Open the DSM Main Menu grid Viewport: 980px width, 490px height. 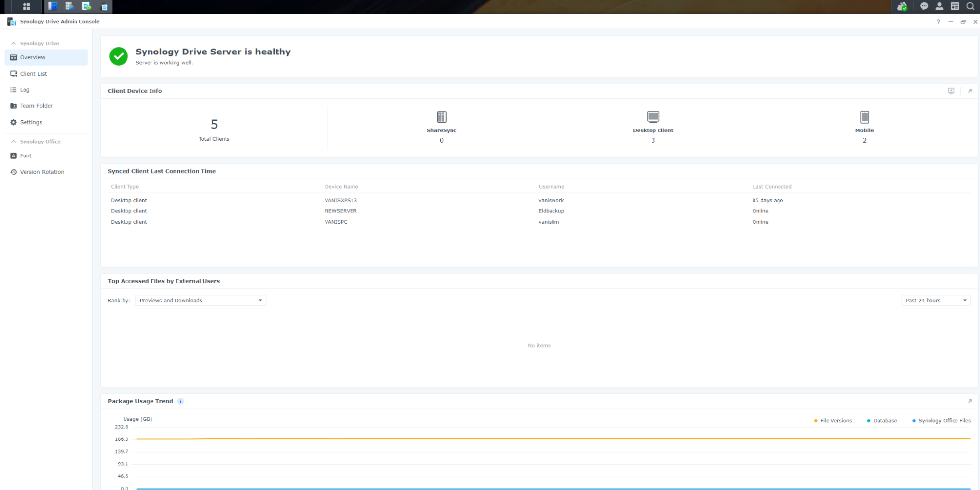(x=26, y=6)
